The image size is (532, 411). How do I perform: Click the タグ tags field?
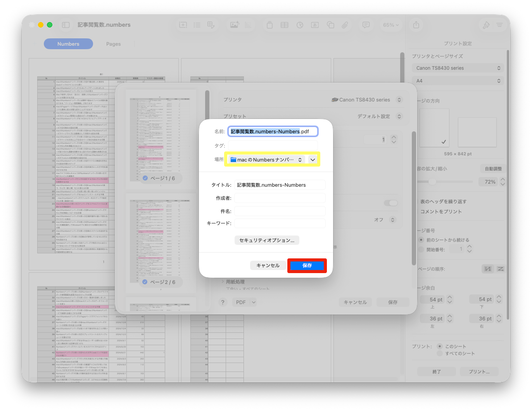point(273,145)
